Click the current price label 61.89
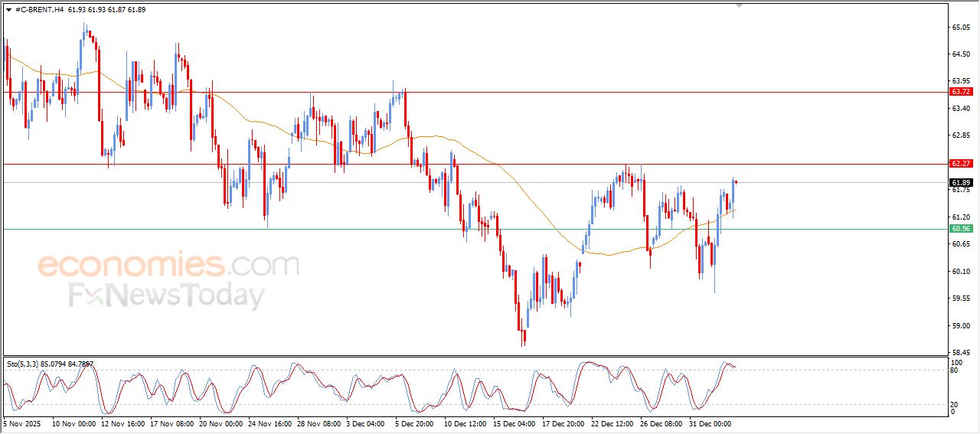 961,183
